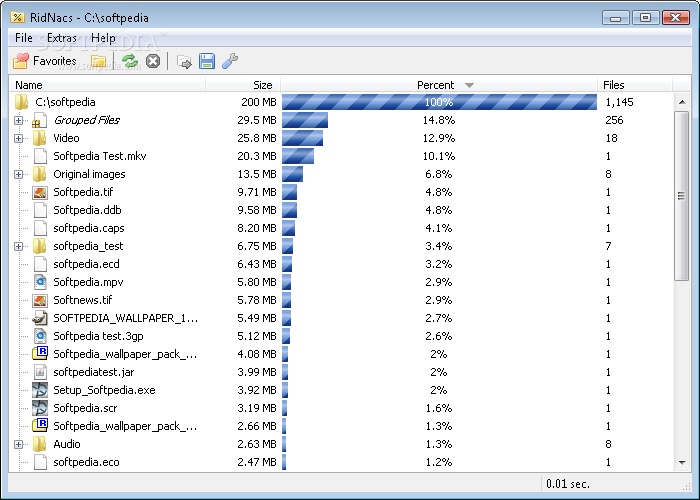The height and width of the screenshot is (500, 700).
Task: Click the Video folder icon
Action: coord(39,138)
